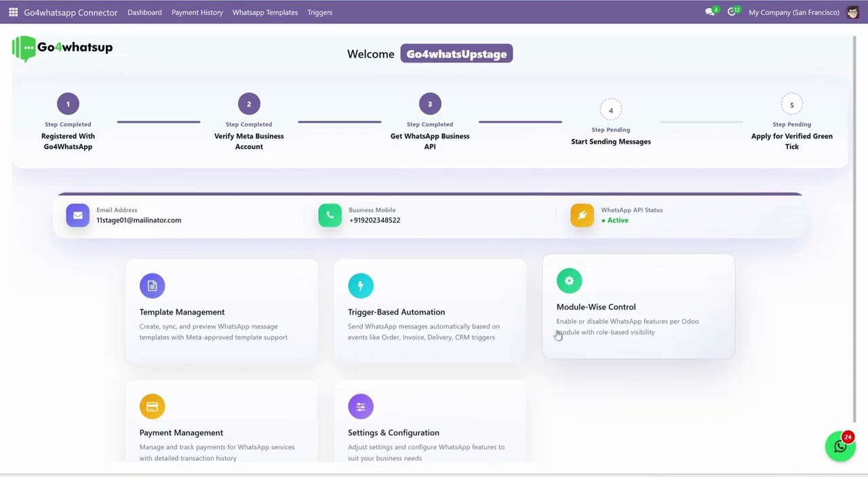
Task: Open the Settings & Configuration card title
Action: click(393, 432)
